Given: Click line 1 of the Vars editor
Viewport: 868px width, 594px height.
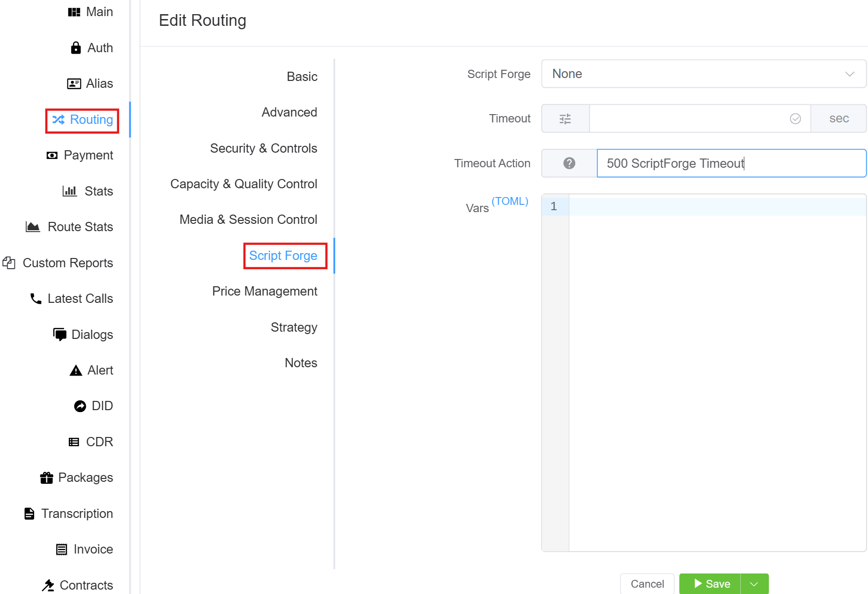Looking at the screenshot, I should coord(717,206).
